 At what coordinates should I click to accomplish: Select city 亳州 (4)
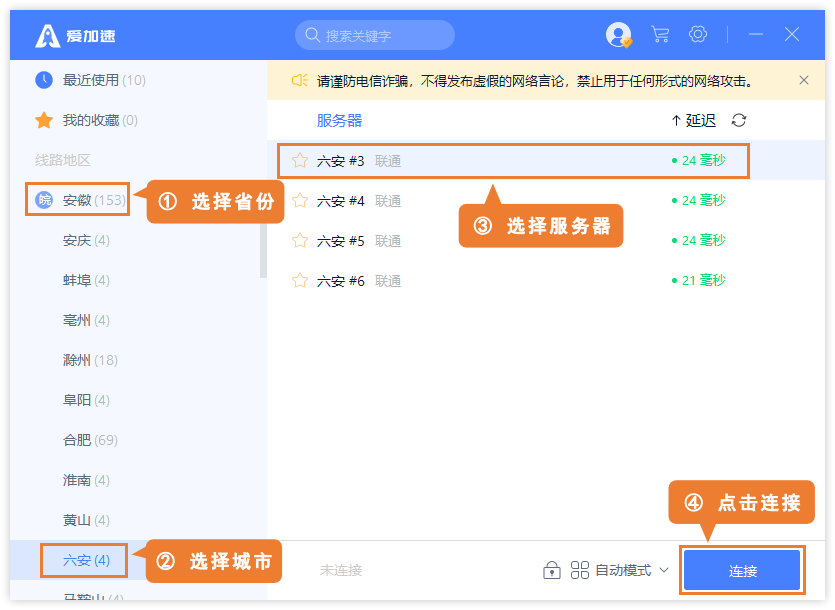pos(86,320)
